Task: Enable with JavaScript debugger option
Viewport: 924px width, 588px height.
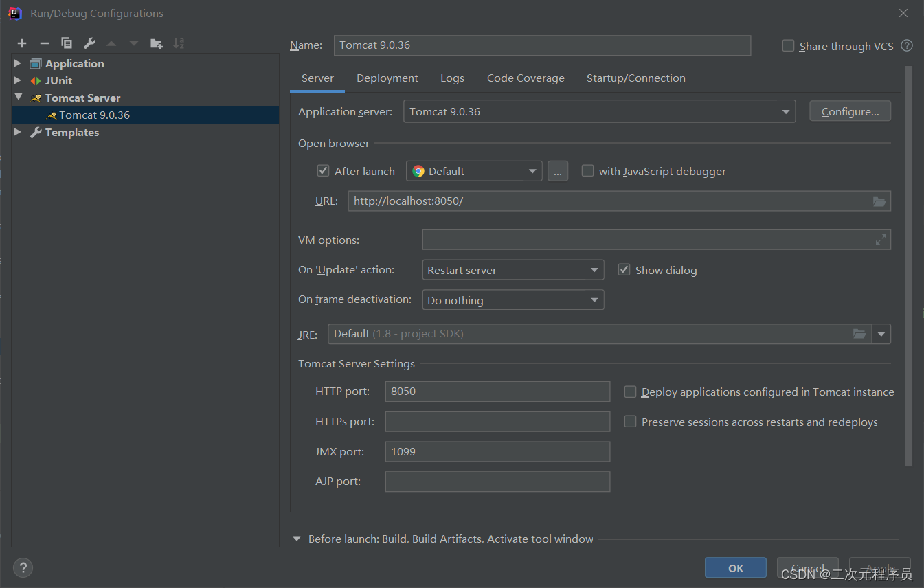Action: 587,171
